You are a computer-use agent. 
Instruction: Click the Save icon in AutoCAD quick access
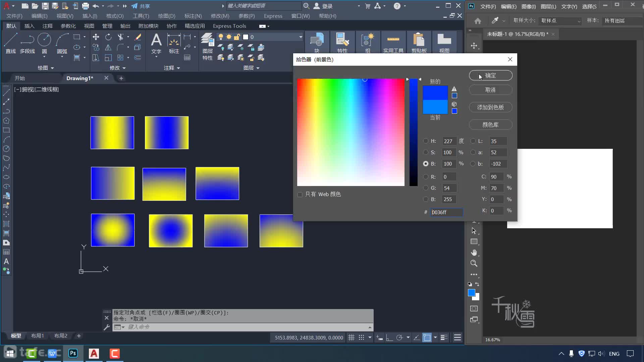pos(45,6)
